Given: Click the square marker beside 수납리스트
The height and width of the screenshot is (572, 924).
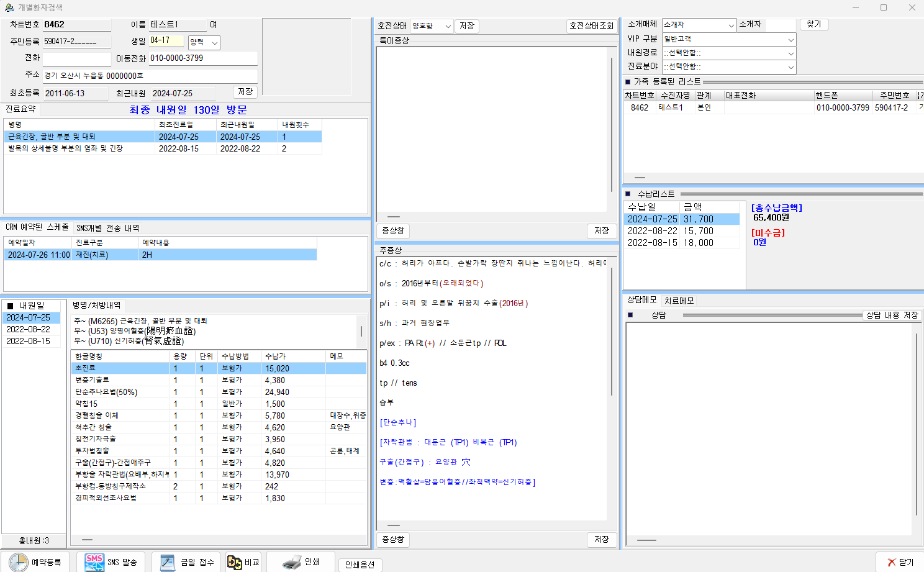Looking at the screenshot, I should [628, 194].
